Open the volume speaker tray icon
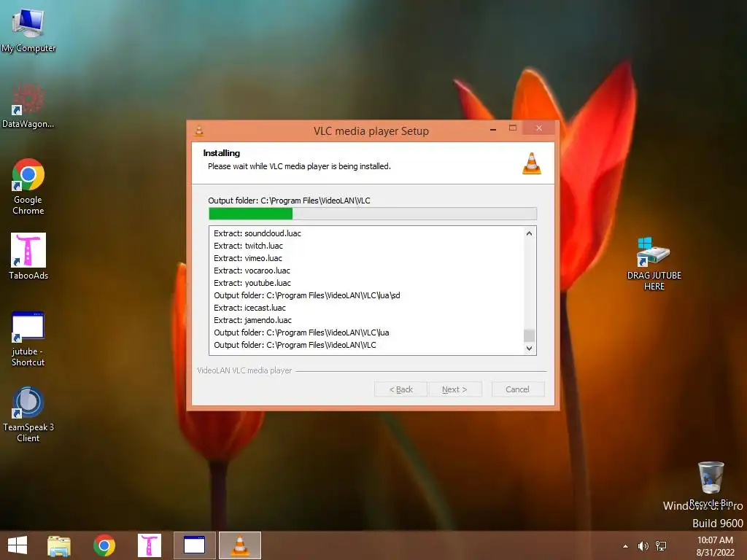The height and width of the screenshot is (560, 747). click(643, 546)
